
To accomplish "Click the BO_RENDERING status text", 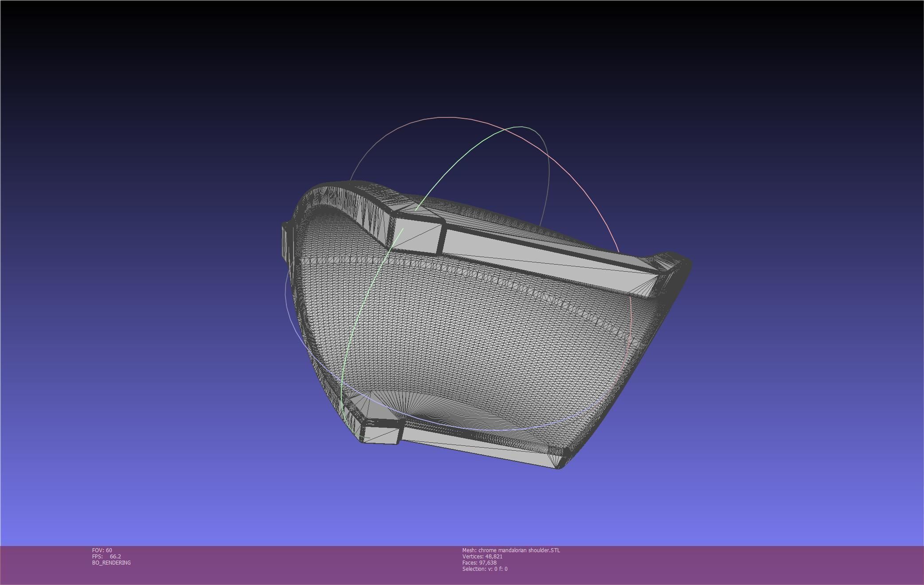I will pos(111,562).
